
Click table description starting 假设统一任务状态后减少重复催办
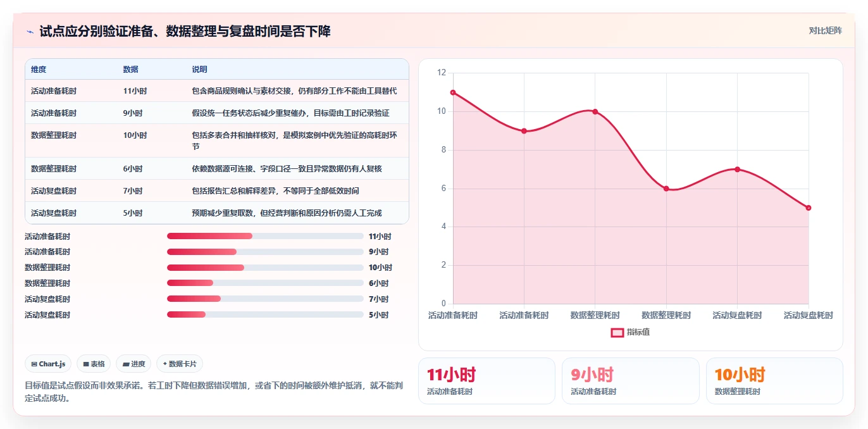coord(290,113)
